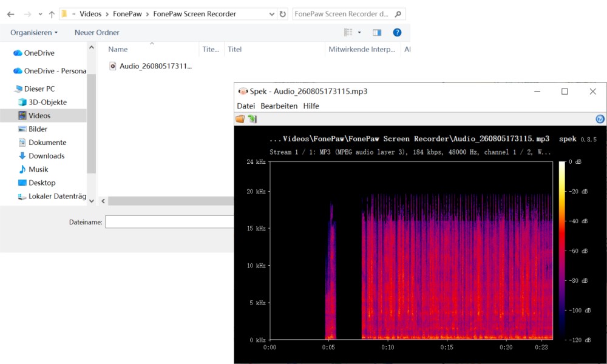
Task: Click the audio file's icon in list
Action: 113,66
